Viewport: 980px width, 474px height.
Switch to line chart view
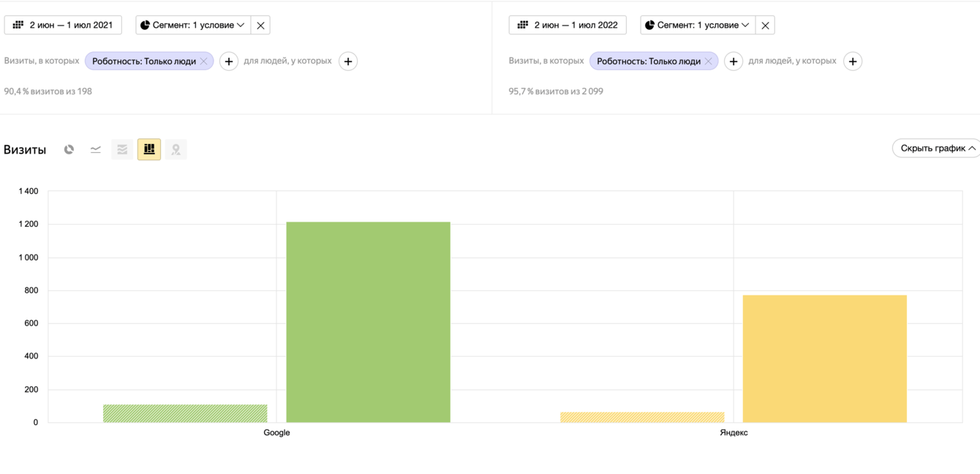pos(96,149)
